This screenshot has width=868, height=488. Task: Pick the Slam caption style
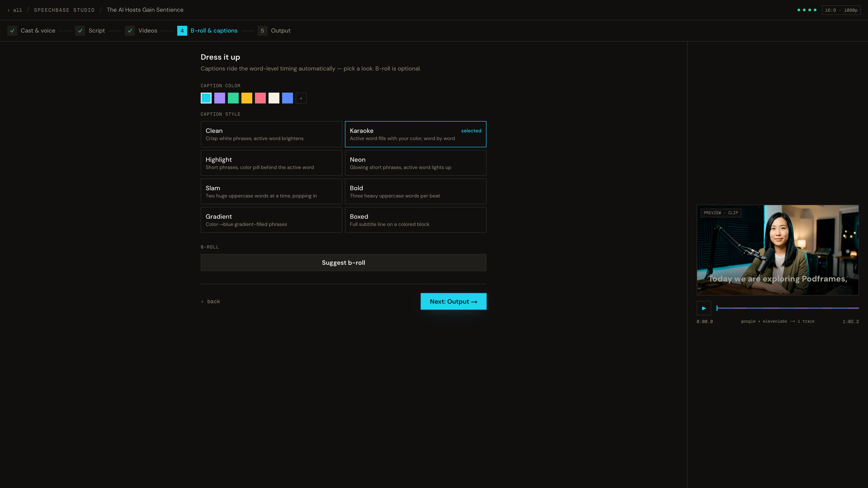tap(271, 191)
